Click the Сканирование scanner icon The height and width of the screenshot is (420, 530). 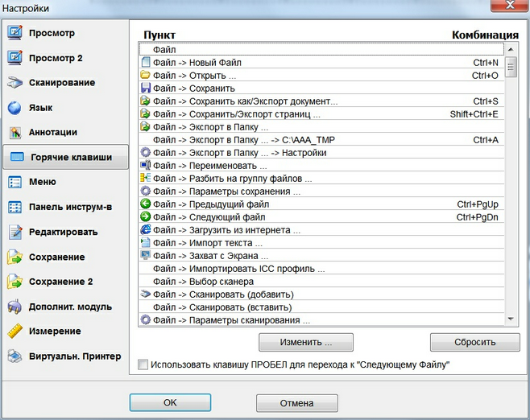click(x=14, y=83)
